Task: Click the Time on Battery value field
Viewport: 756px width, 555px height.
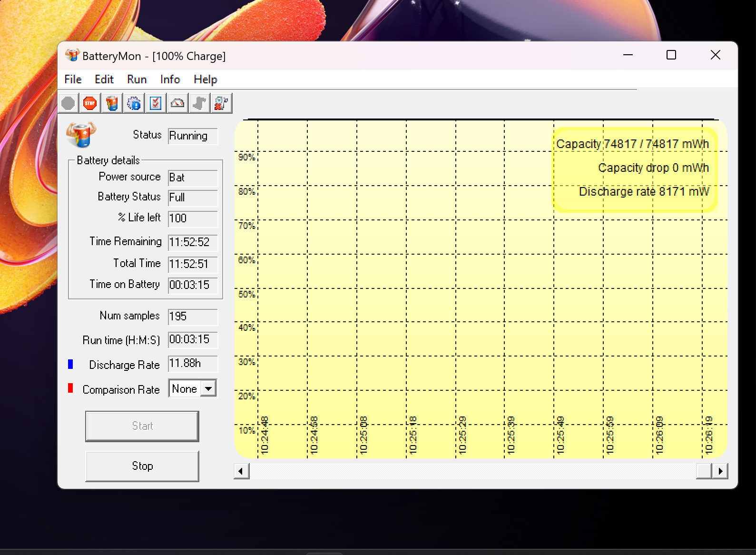Action: [193, 285]
